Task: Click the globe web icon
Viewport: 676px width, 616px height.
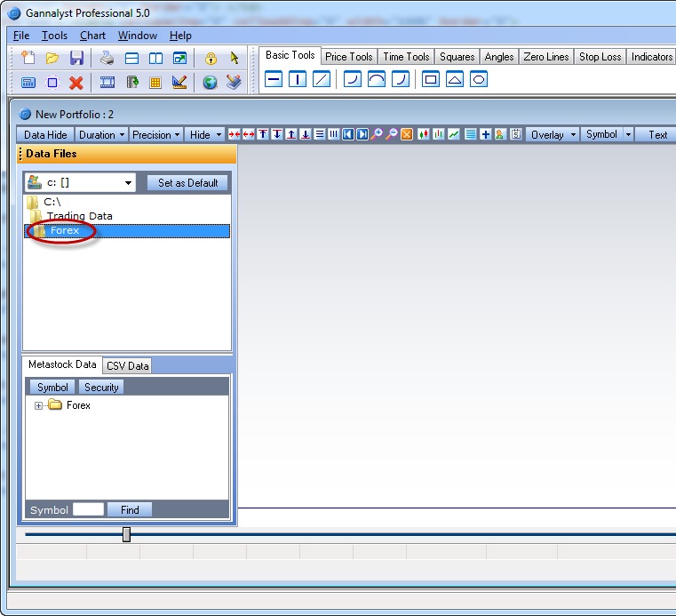Action: (210, 83)
